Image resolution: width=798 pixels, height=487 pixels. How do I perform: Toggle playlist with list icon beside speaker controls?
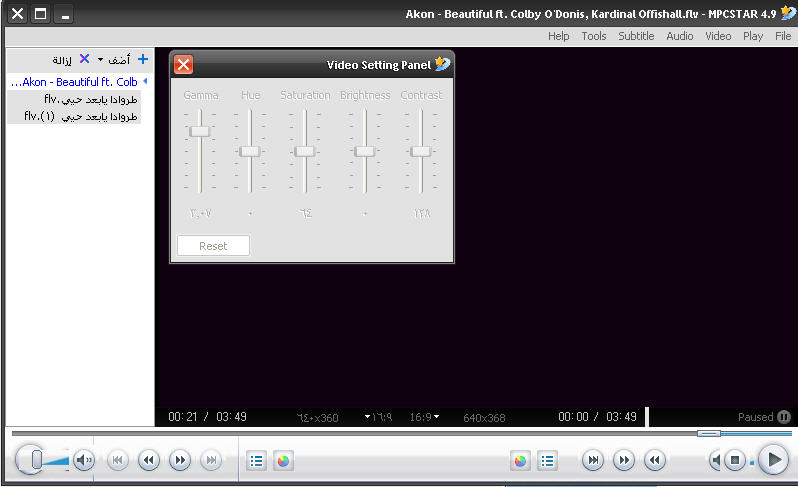(257, 460)
